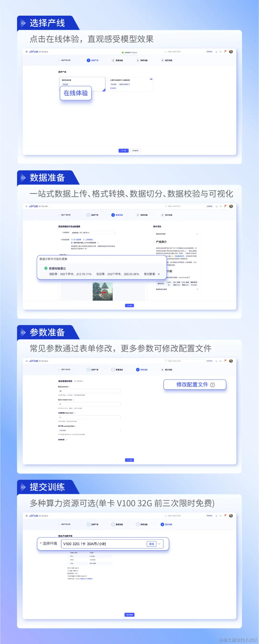The image size is (259, 644).
Task: Open hamburger menu in 选择产线 screenshot
Action: (x=27, y=52)
